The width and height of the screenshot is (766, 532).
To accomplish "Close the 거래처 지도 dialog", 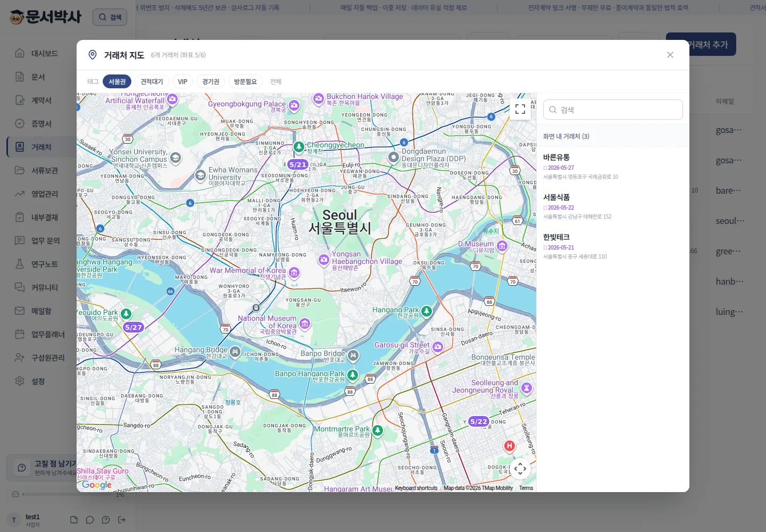I will [x=670, y=55].
